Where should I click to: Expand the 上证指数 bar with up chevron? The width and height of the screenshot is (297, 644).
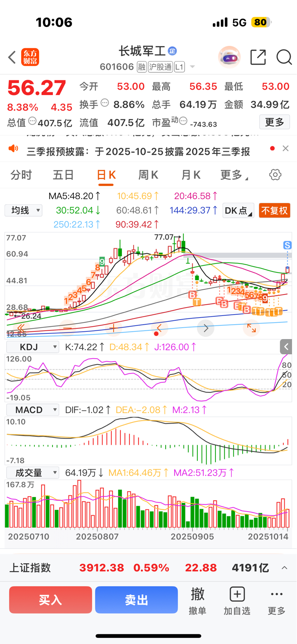click(284, 567)
